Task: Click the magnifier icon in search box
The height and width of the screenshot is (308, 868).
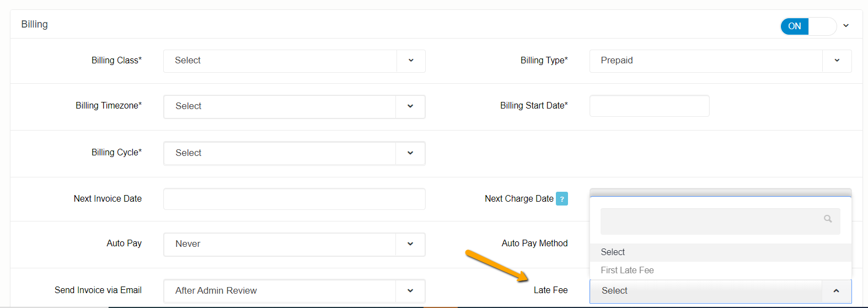Action: tap(828, 219)
